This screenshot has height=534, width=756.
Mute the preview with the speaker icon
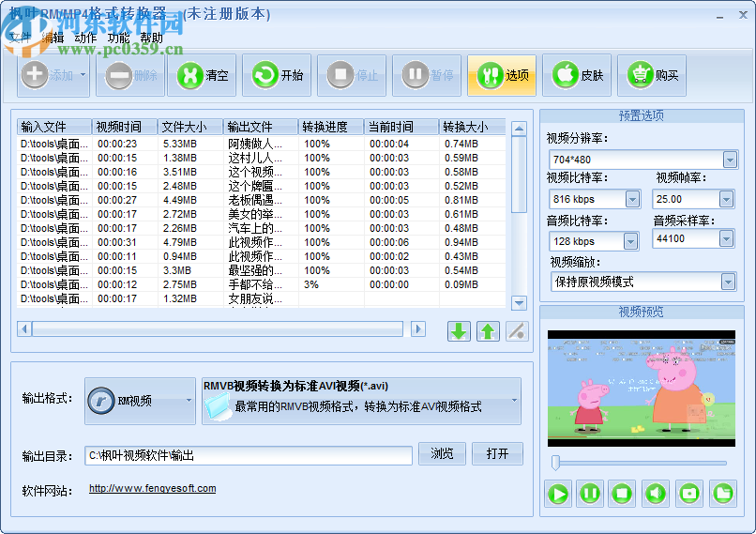(656, 493)
